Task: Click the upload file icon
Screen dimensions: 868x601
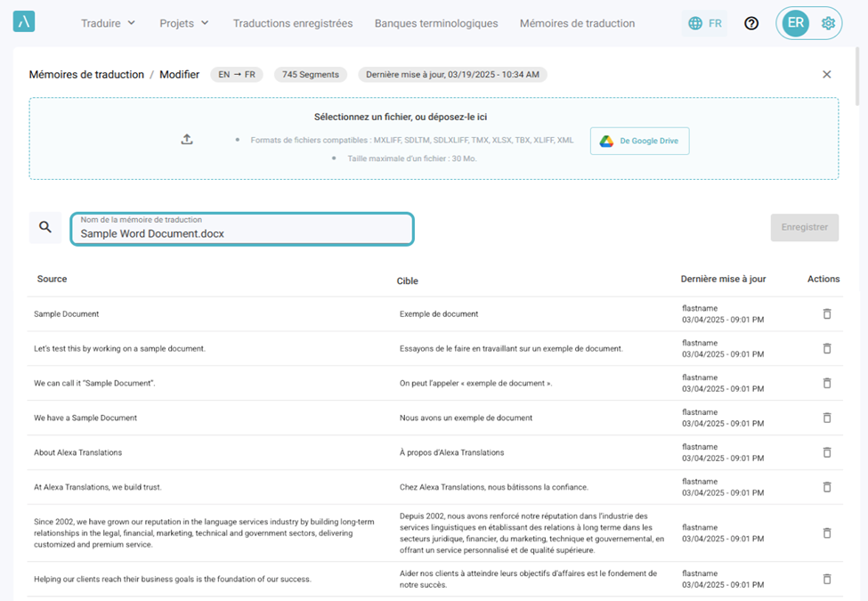Action: 187,140
